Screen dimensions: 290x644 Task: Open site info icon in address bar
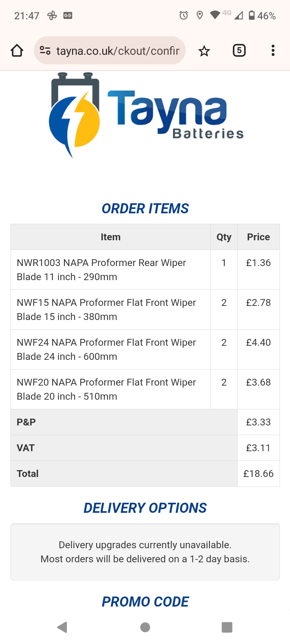45,51
